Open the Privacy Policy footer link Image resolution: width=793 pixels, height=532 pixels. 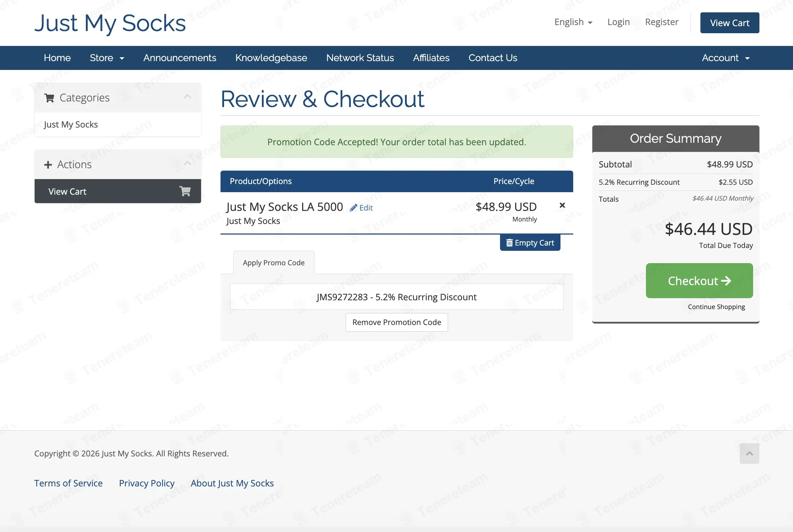pyautogui.click(x=147, y=483)
